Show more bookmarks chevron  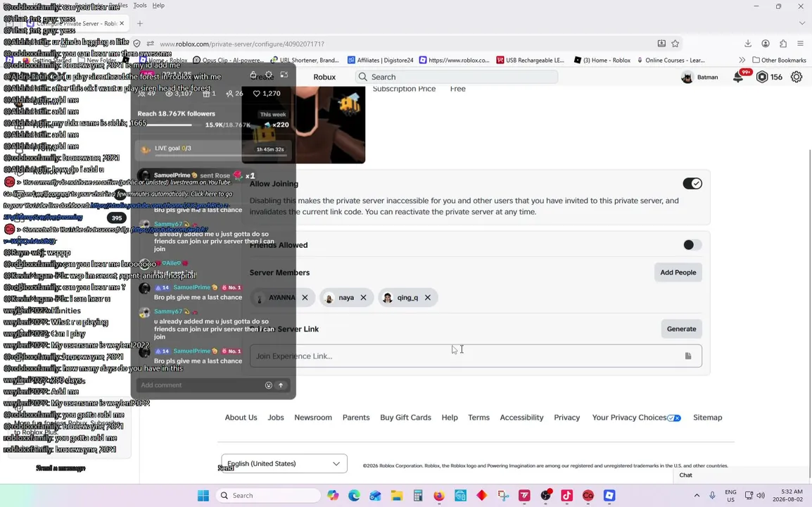click(x=742, y=60)
